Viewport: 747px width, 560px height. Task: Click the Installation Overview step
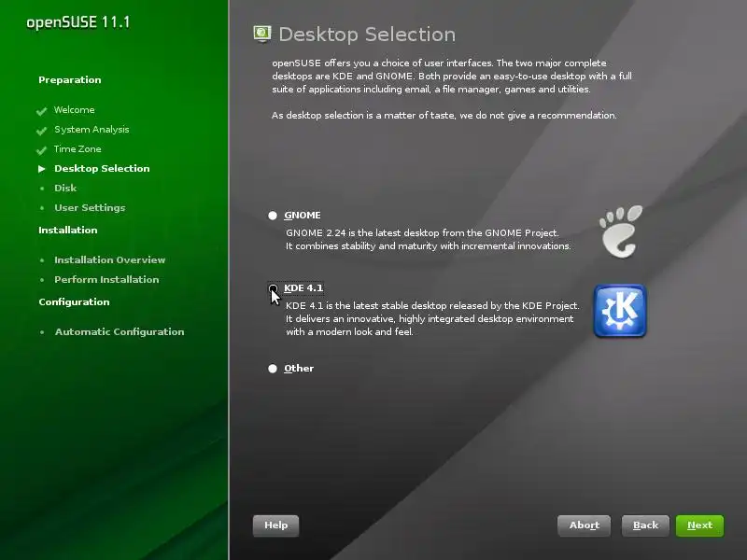coord(109,260)
